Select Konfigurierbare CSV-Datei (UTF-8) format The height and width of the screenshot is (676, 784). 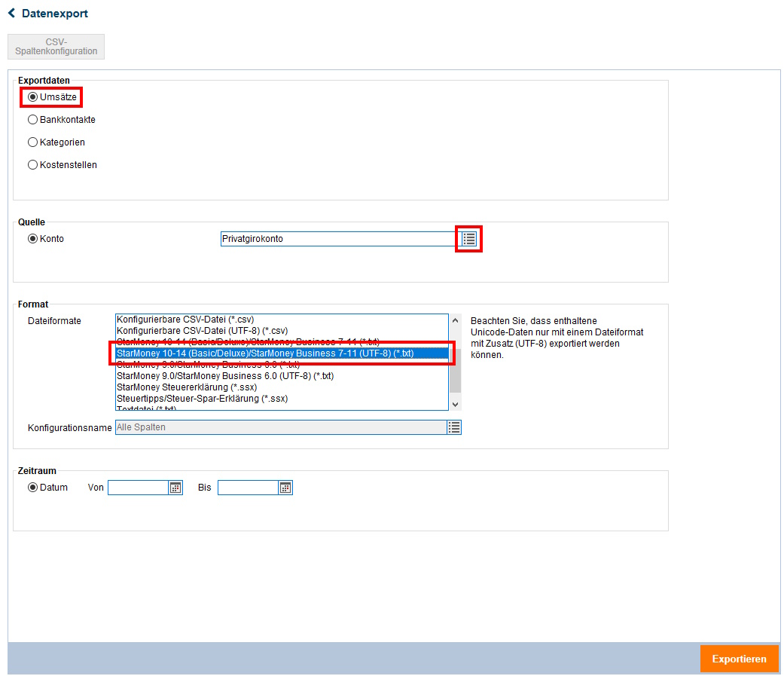(x=203, y=331)
